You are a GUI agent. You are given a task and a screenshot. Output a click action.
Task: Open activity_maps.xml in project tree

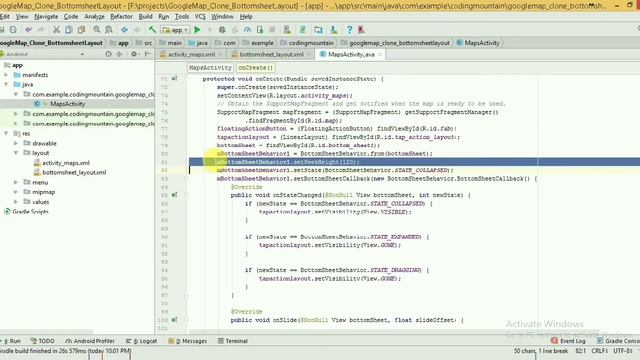[66, 163]
